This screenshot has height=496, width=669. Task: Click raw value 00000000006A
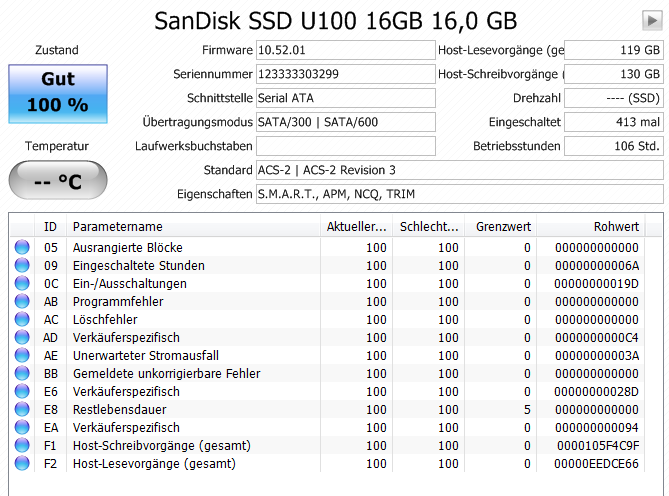597,265
